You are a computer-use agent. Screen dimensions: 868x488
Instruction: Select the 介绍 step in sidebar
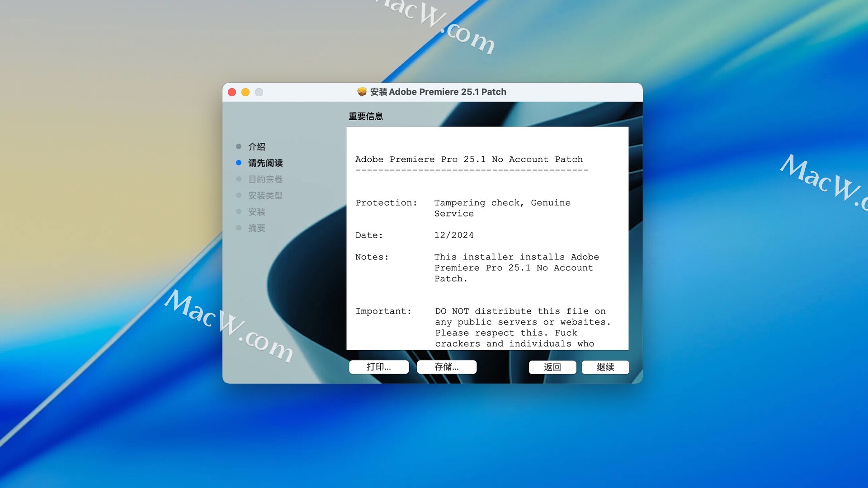[257, 146]
